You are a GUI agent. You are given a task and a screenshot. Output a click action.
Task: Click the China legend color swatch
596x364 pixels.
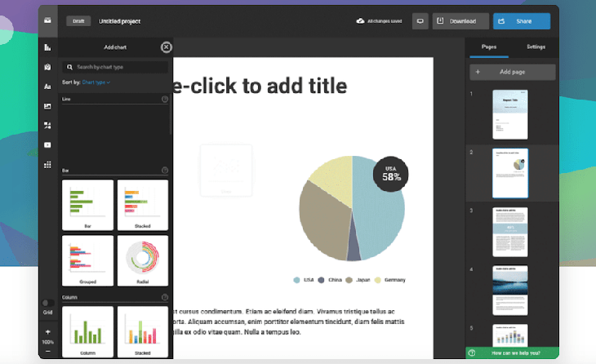321,280
